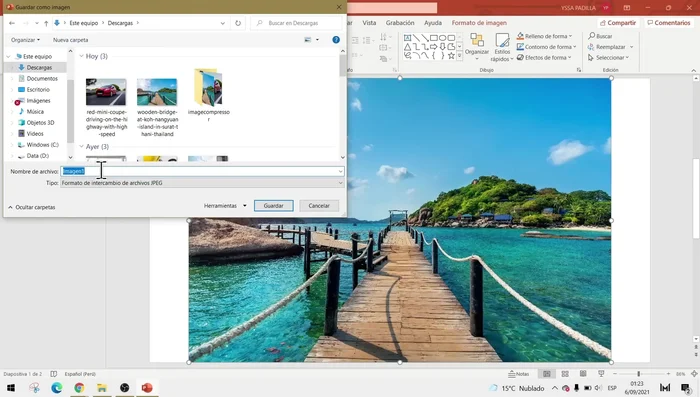Open the Formato de imagen ribbon tab
This screenshot has width=700, height=397.
point(479,23)
